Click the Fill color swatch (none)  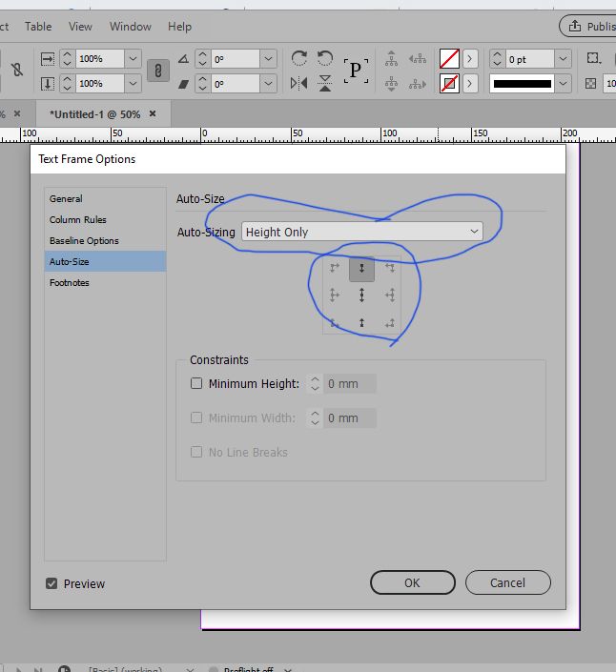click(449, 59)
